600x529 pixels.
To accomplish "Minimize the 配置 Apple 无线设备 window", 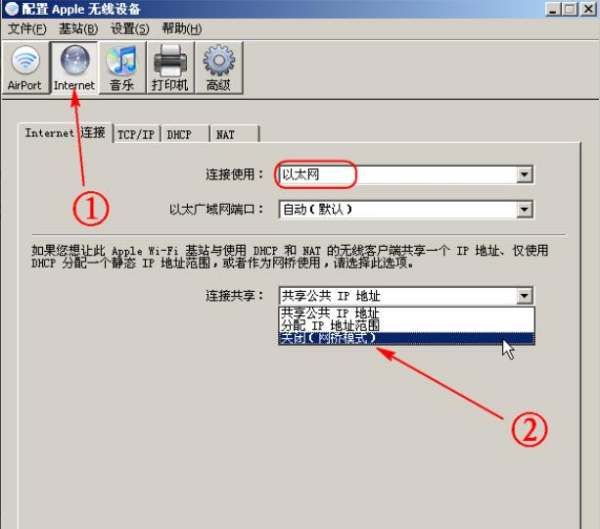I will tap(553, 9).
